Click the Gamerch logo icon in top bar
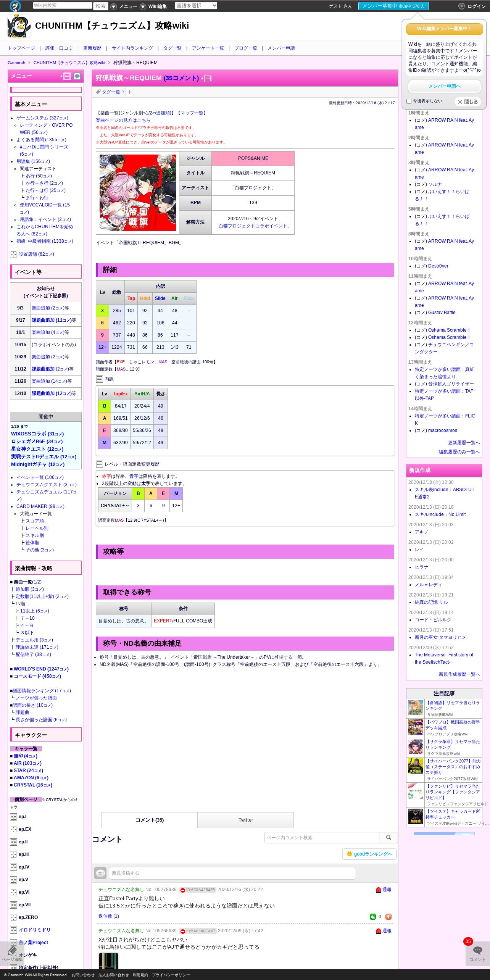The height and width of the screenshot is (980, 490). (x=15, y=6)
